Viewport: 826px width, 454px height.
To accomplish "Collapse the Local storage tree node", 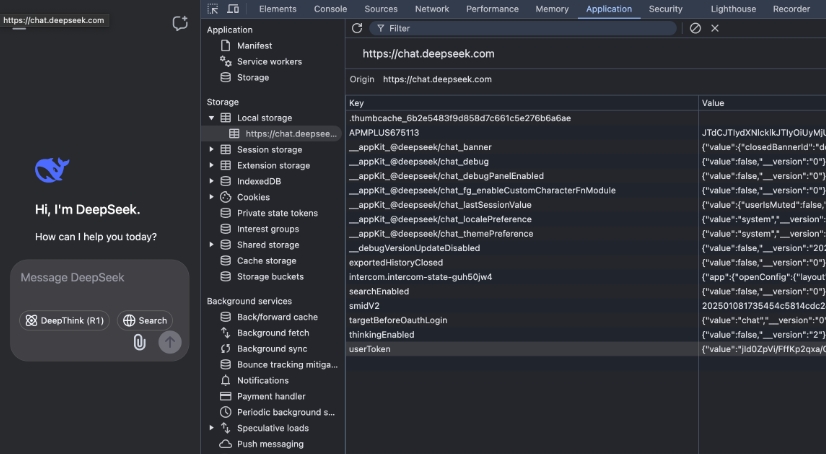I will coord(211,118).
